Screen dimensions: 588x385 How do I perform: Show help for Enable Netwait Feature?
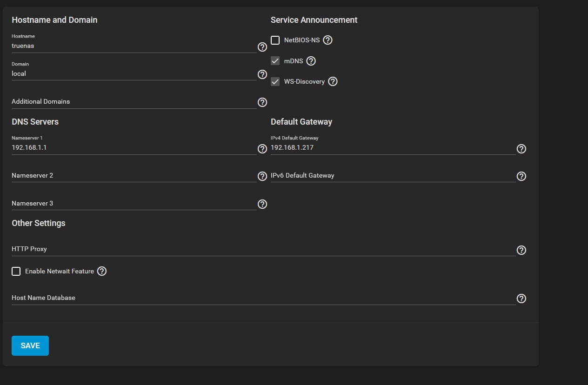[x=102, y=271]
